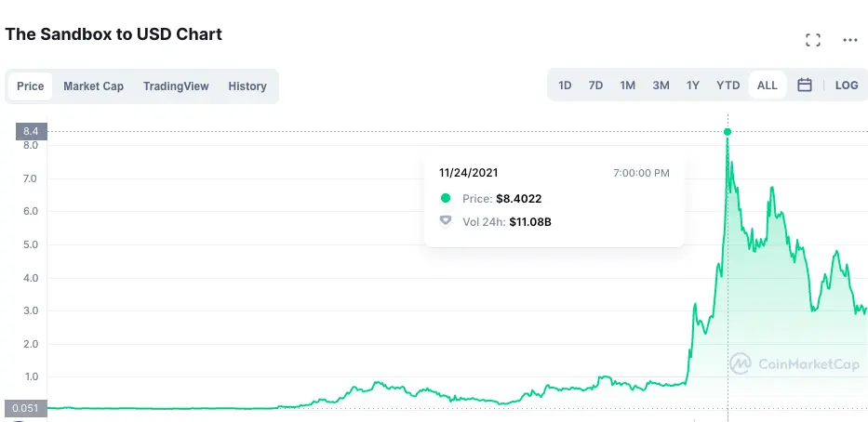Viewport: 868px width, 422px height.
Task: Select the 3M time range
Action: pos(661,86)
